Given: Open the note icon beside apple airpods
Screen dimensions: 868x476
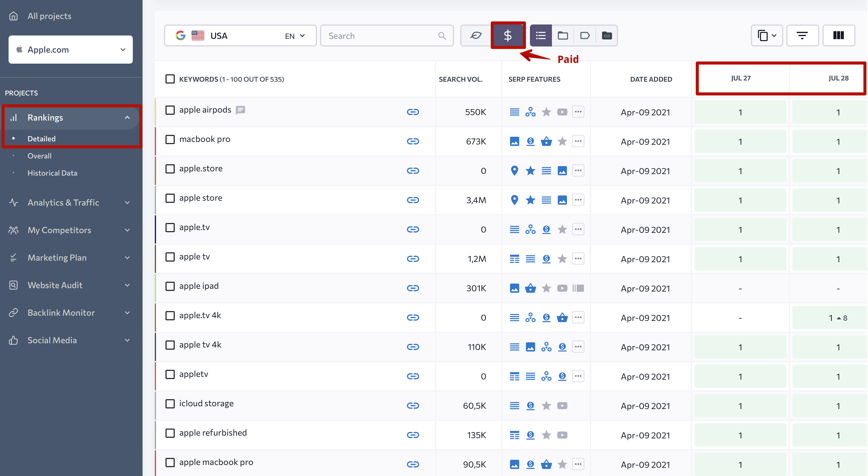Looking at the screenshot, I should tap(240, 110).
